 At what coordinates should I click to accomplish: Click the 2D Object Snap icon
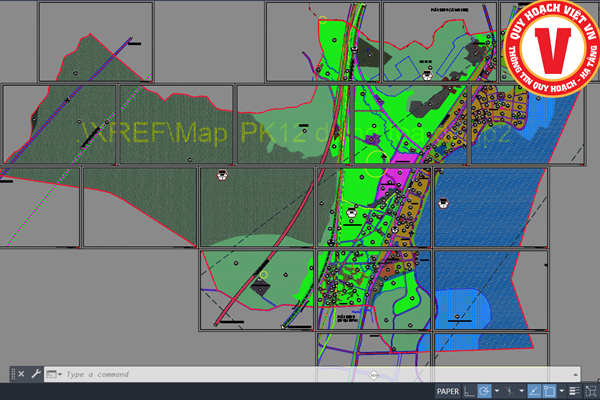549,391
